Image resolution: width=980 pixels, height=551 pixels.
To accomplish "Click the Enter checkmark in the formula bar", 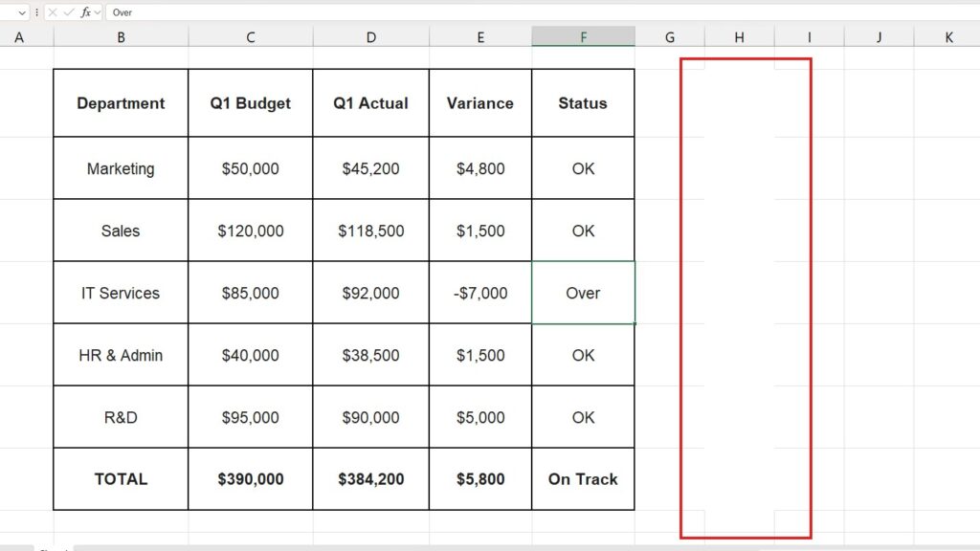I will [69, 11].
